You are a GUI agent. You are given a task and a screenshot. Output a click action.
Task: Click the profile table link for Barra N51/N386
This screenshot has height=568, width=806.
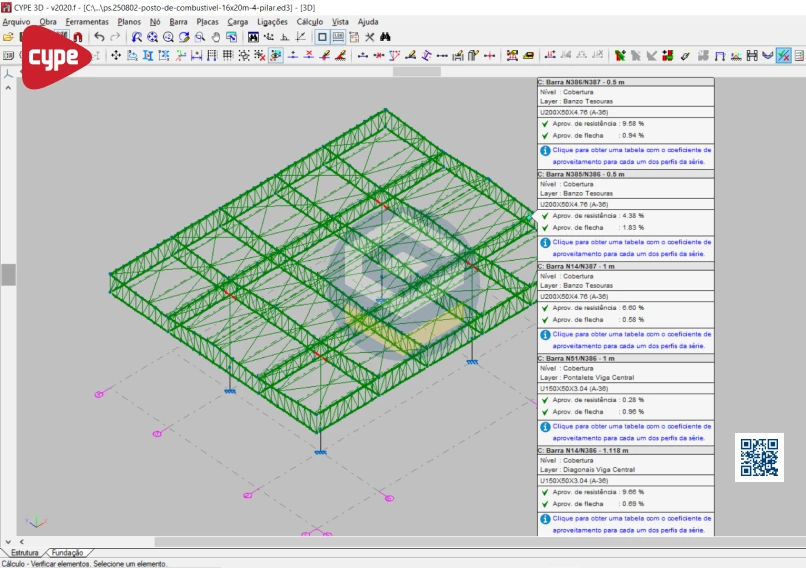click(631, 426)
